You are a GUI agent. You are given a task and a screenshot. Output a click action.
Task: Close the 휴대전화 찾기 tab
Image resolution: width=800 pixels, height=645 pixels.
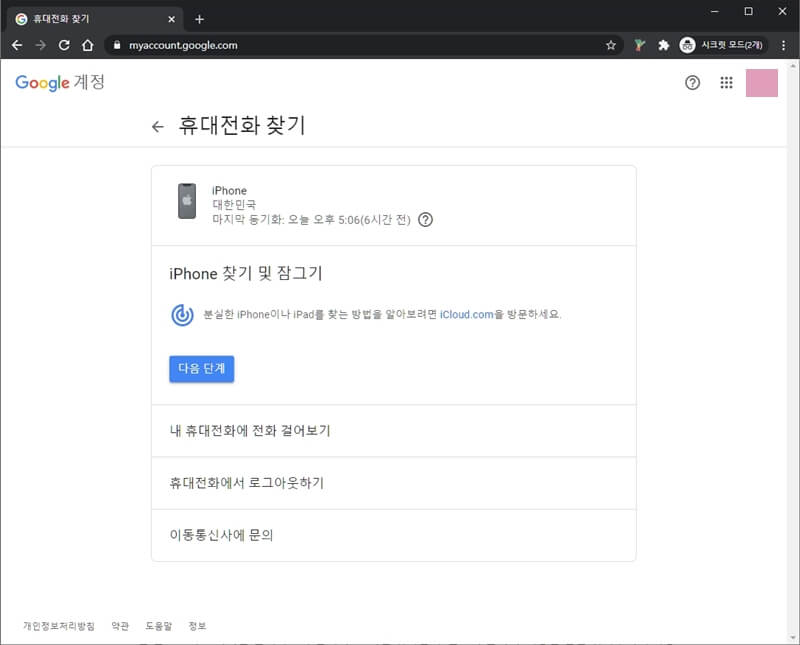(171, 19)
